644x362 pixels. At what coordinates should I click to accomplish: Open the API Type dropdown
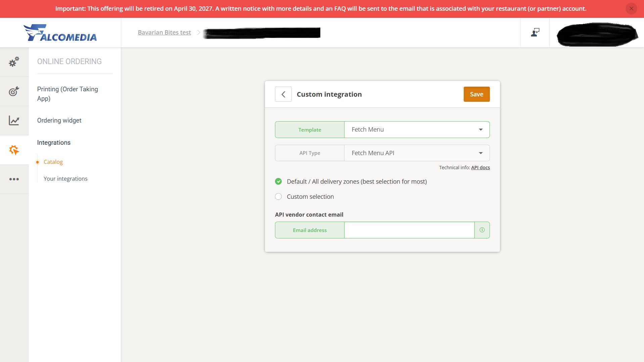pos(417,153)
